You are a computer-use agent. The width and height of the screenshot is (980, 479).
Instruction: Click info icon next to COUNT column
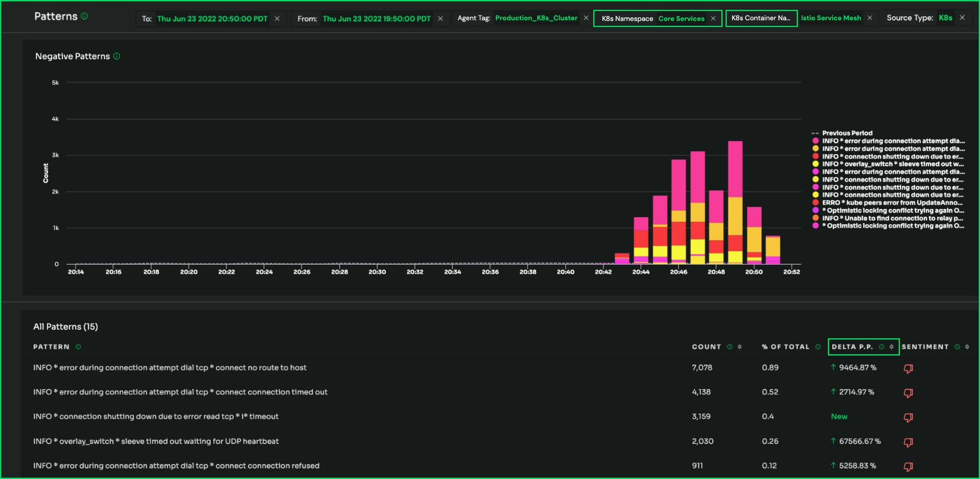click(x=730, y=347)
